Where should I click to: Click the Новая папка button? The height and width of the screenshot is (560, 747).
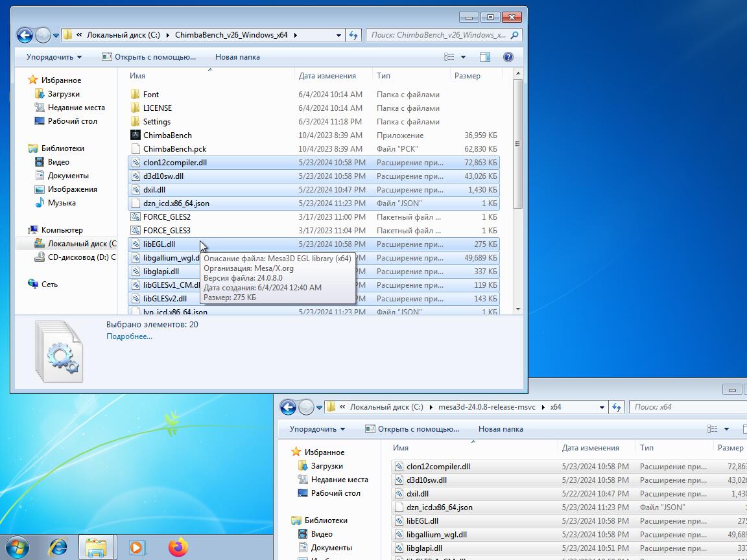point(237,57)
